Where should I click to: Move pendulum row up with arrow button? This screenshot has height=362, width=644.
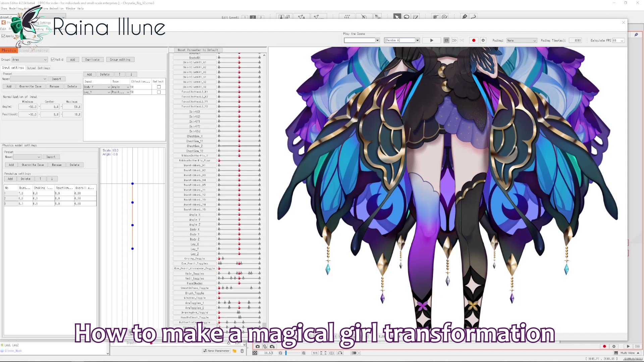[40, 179]
